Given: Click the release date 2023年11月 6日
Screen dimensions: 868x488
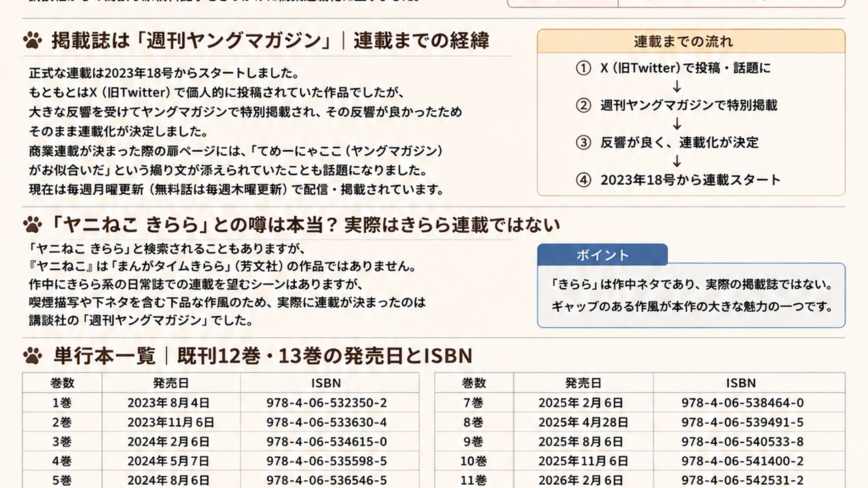Looking at the screenshot, I should click(170, 422).
